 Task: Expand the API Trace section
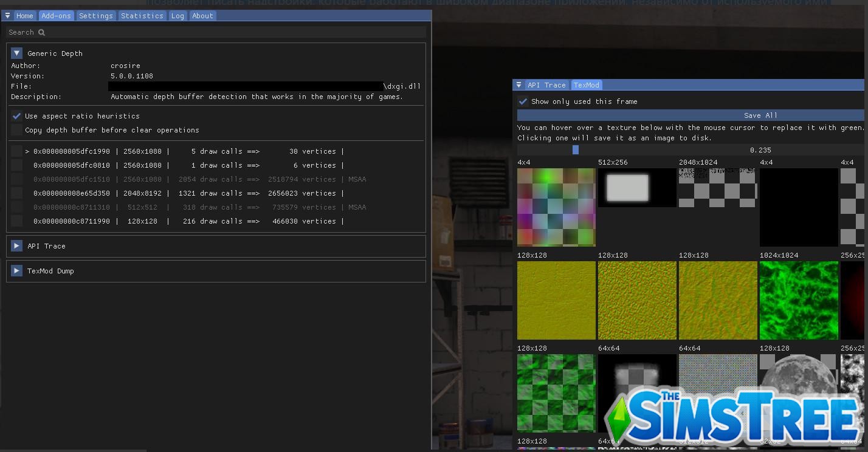[x=16, y=245]
